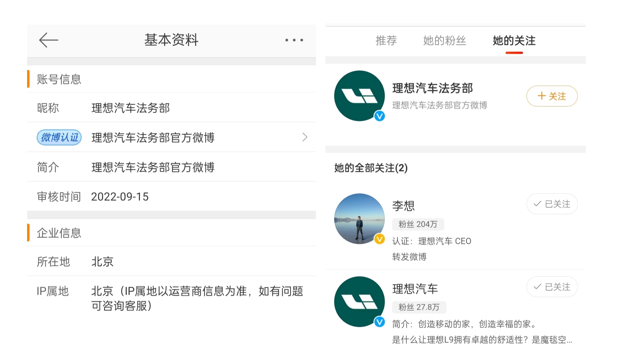The width and height of the screenshot is (631, 364).
Task: Open the 理想L9 post preview text
Action: tap(482, 340)
